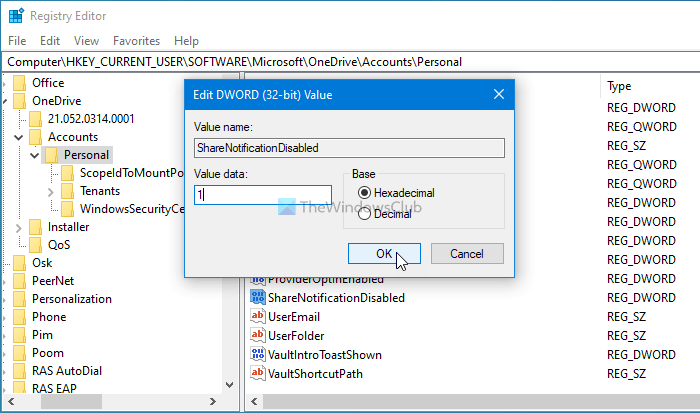The image size is (700, 413).
Task: Select the ShareNotificationDisabled value name
Action: tap(336, 298)
